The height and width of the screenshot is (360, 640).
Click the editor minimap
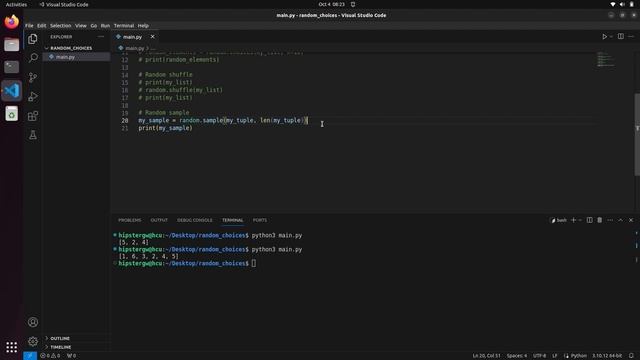pos(605,60)
